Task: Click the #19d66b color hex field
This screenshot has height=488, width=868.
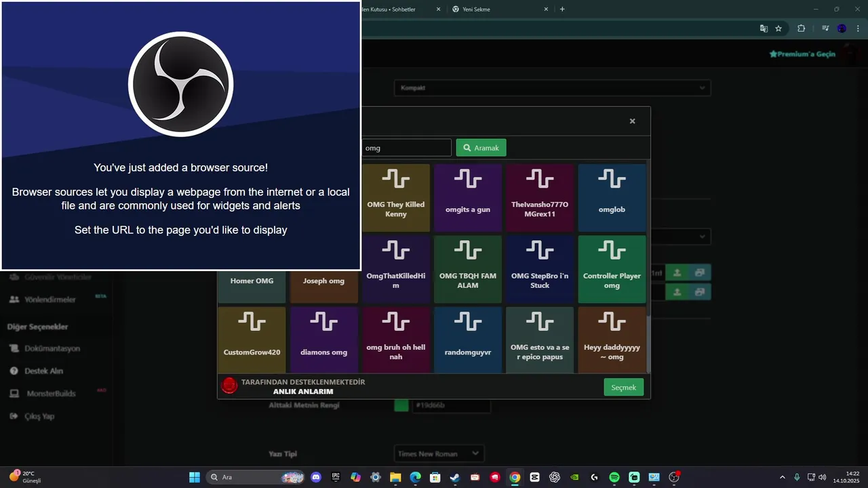Action: 451,405
